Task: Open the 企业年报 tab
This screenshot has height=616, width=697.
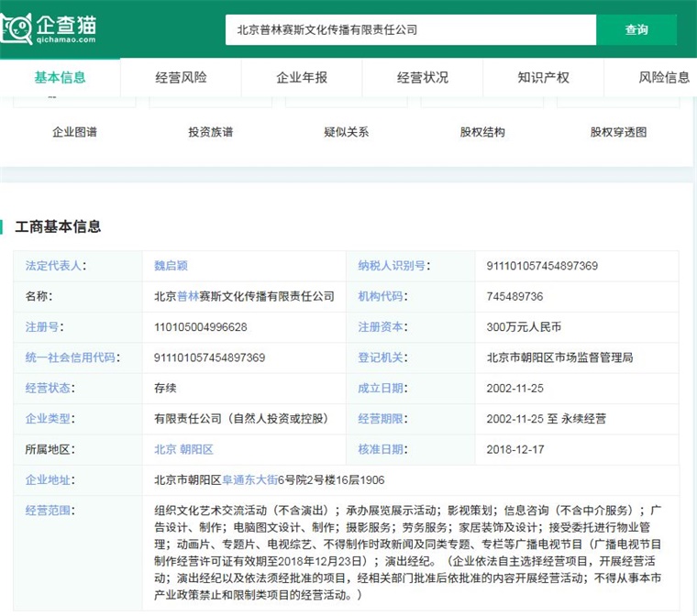Action: coord(302,77)
